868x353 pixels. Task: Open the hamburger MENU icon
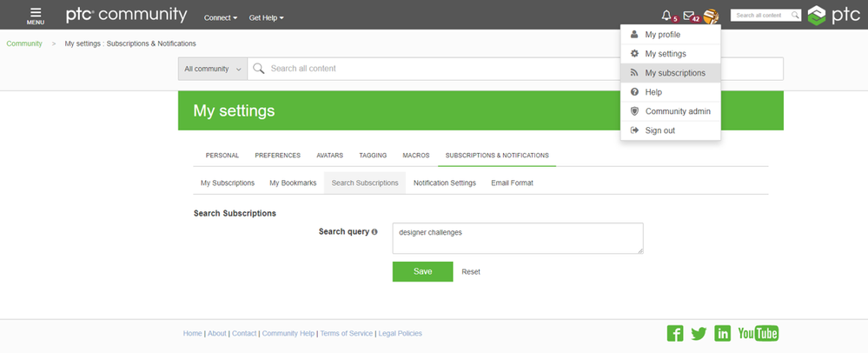[36, 15]
